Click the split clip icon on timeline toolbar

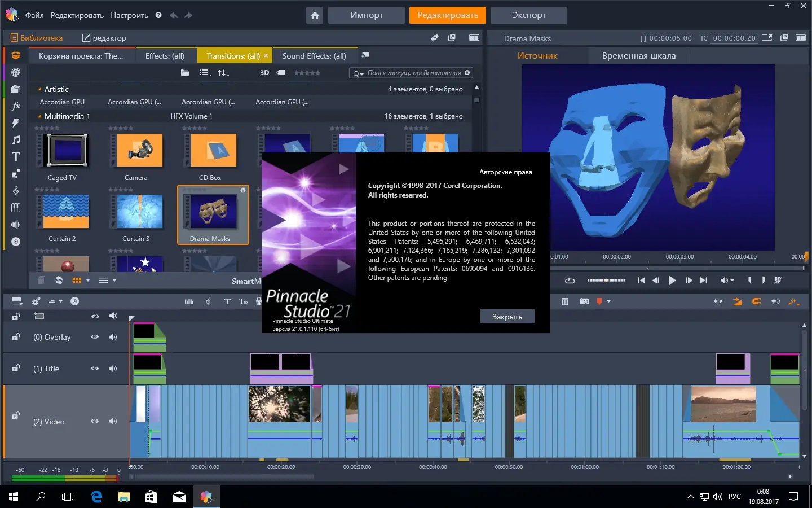(x=718, y=301)
